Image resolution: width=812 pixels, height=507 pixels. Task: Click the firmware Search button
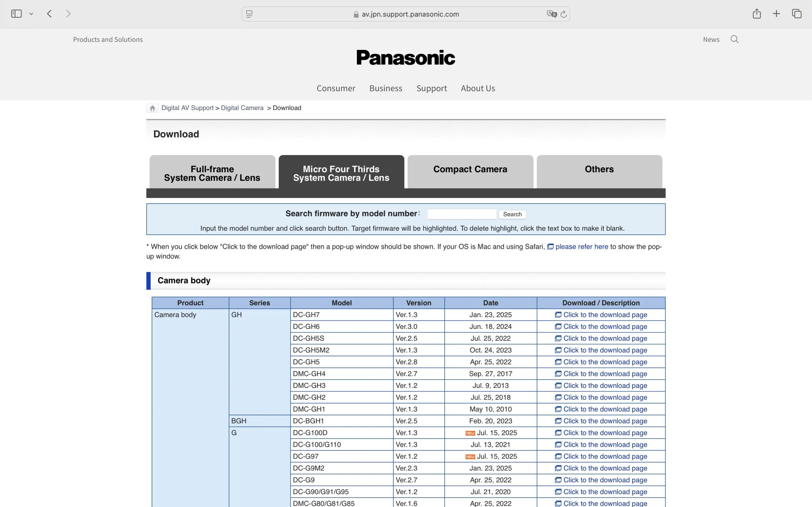tap(512, 214)
